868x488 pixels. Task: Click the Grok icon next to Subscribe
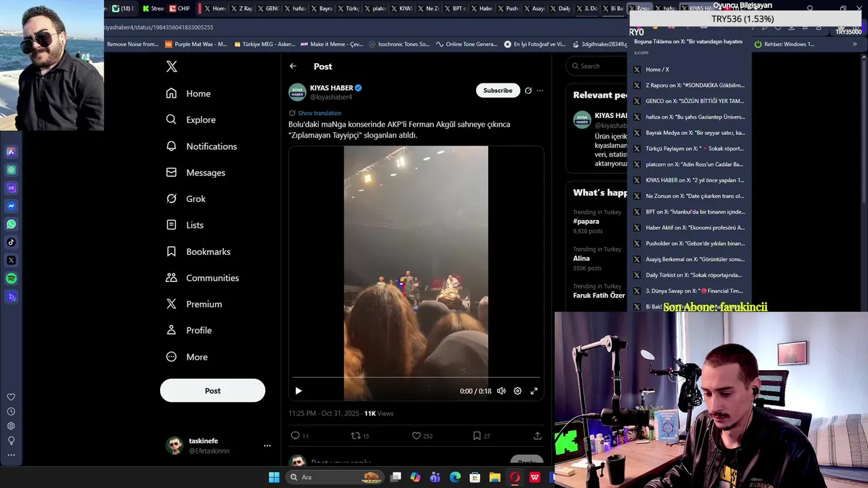point(528,90)
